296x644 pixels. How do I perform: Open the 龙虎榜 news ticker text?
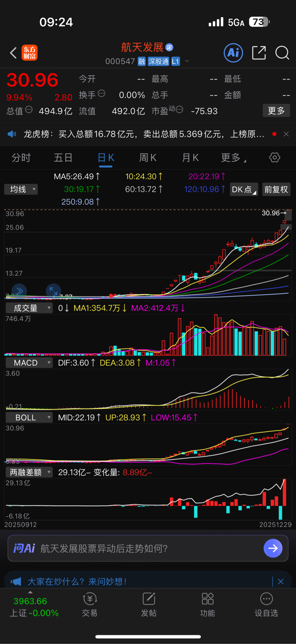pos(144,134)
